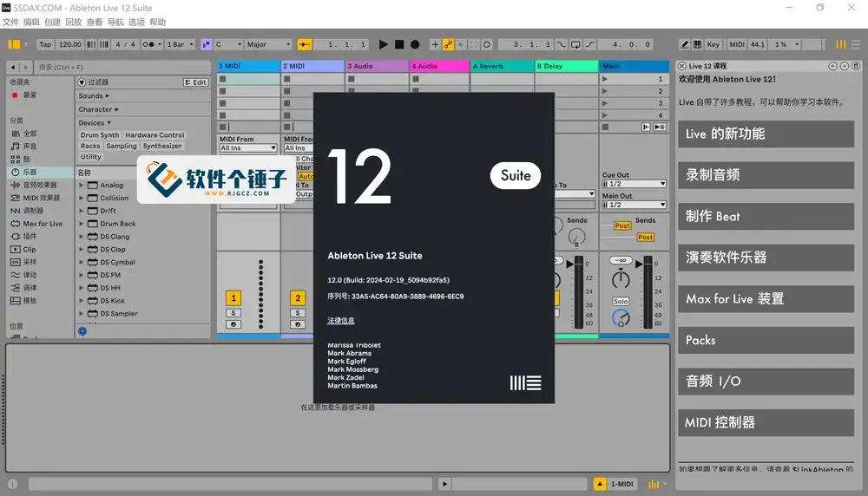
Task: Activate track 1 yellow activator button
Action: point(233,298)
